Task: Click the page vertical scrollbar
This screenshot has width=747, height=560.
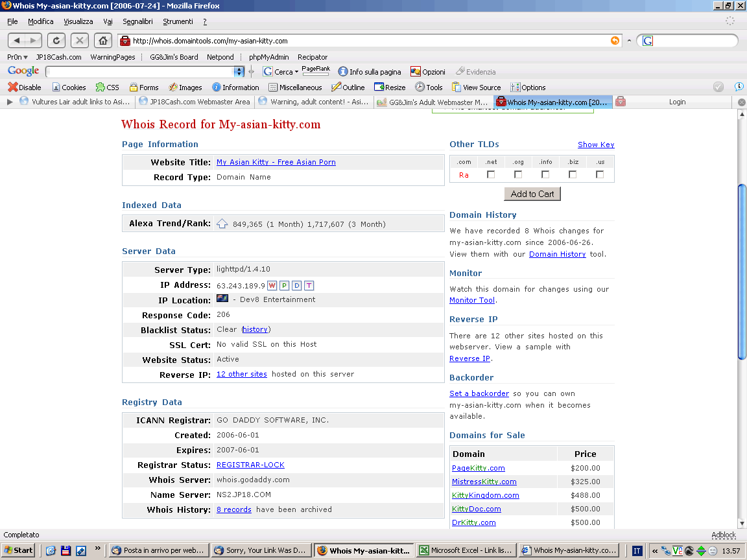Action: [x=742, y=272]
